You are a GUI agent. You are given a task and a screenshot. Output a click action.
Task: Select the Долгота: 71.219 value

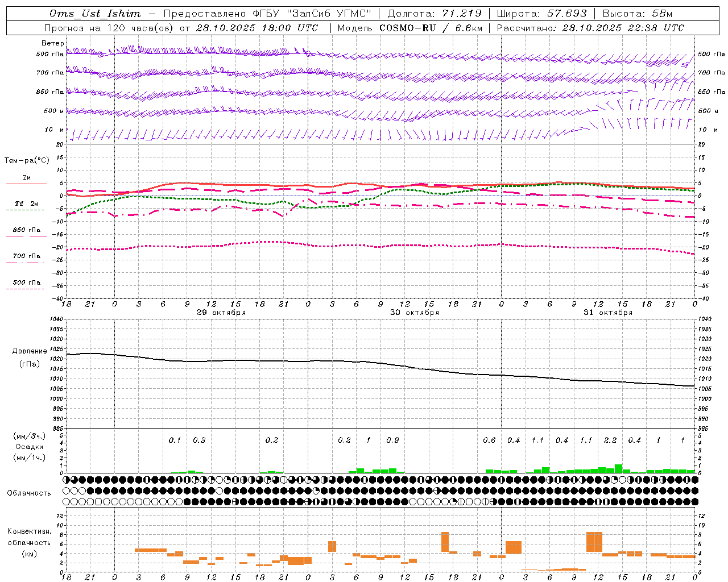pos(435,14)
